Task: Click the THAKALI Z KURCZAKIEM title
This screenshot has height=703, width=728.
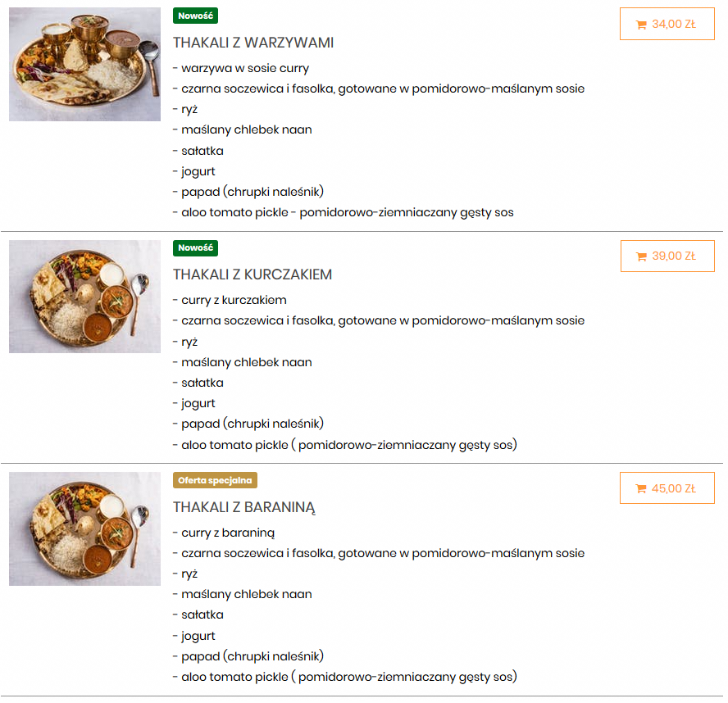Action: (252, 274)
